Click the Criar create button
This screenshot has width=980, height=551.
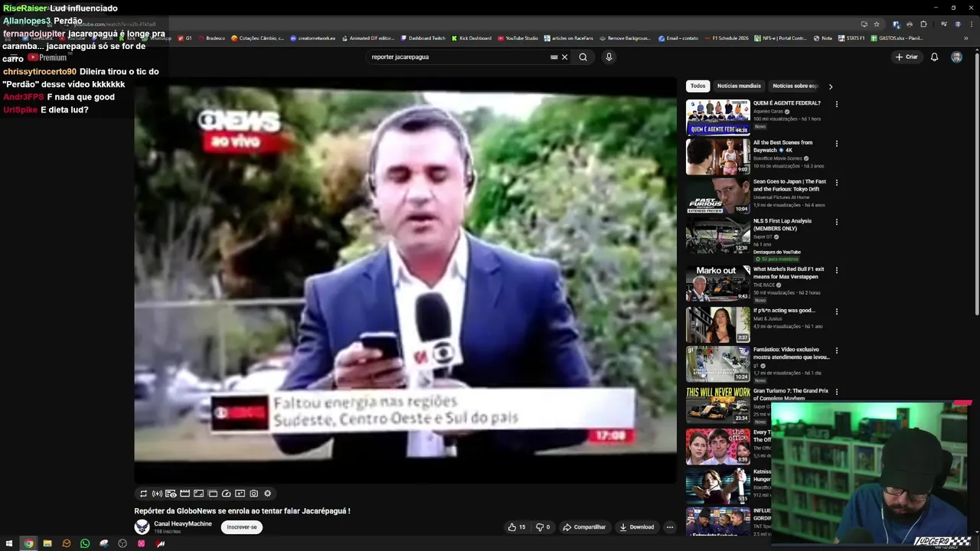[906, 57]
